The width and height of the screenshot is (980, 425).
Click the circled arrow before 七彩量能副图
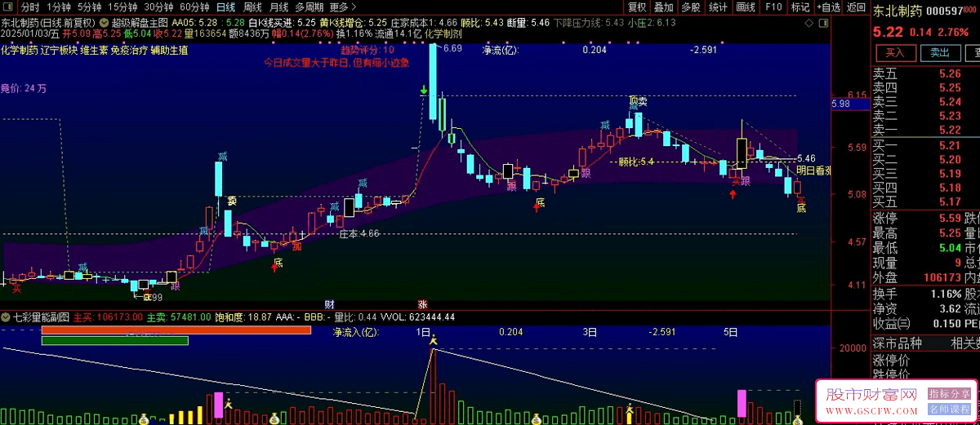[x=7, y=317]
